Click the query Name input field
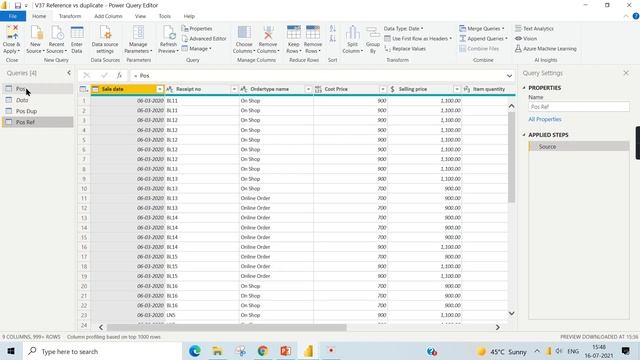Viewport: 640px width, 360px height. tap(579, 107)
